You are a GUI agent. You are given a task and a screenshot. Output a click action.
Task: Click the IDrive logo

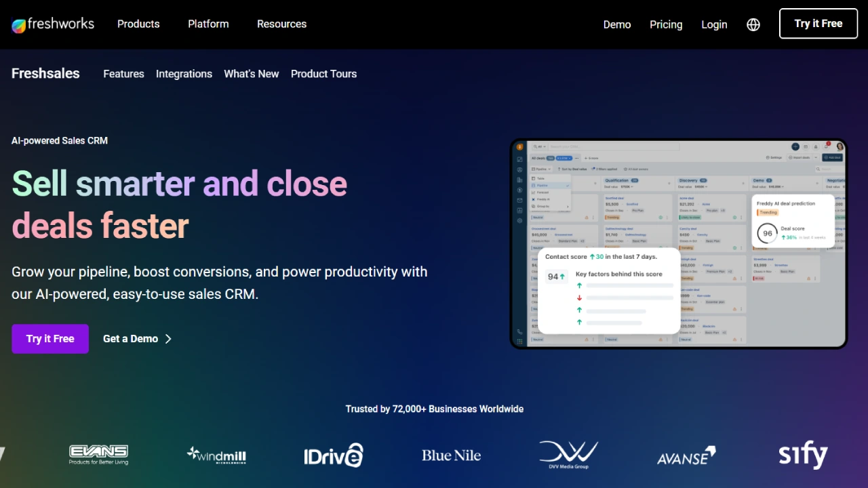coord(334,455)
